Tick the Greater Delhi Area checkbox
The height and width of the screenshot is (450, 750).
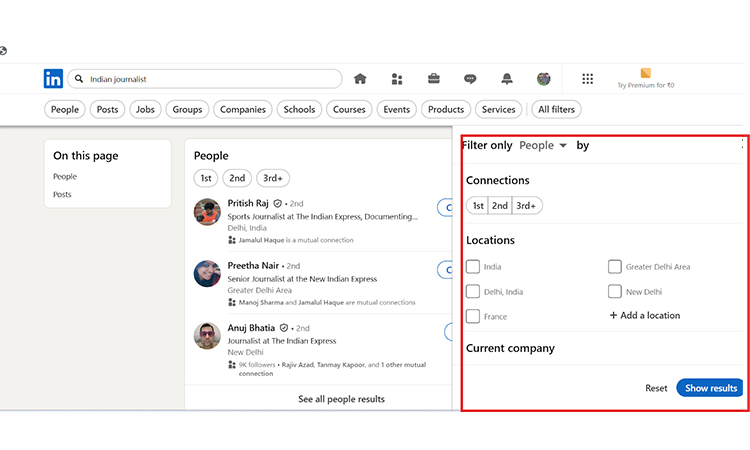click(615, 267)
